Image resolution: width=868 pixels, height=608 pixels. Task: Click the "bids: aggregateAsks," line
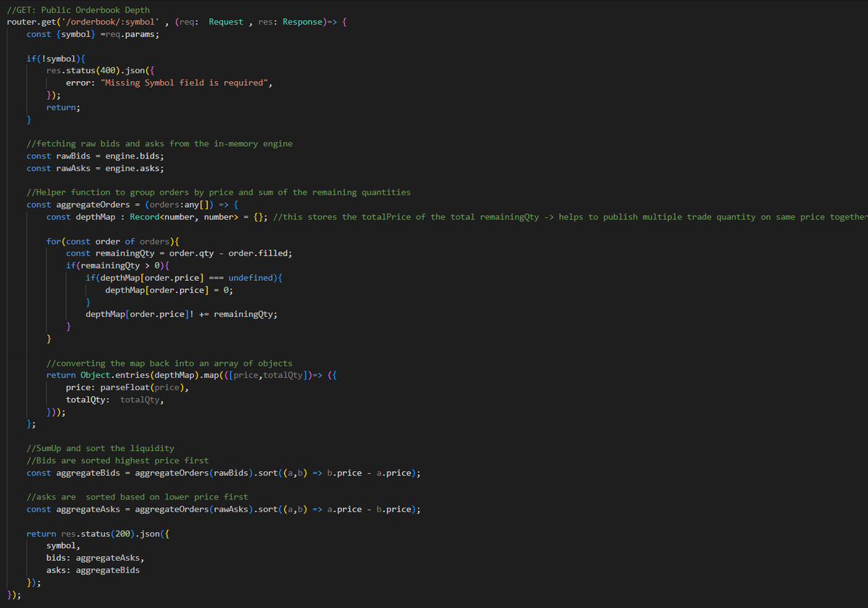pyautogui.click(x=96, y=558)
